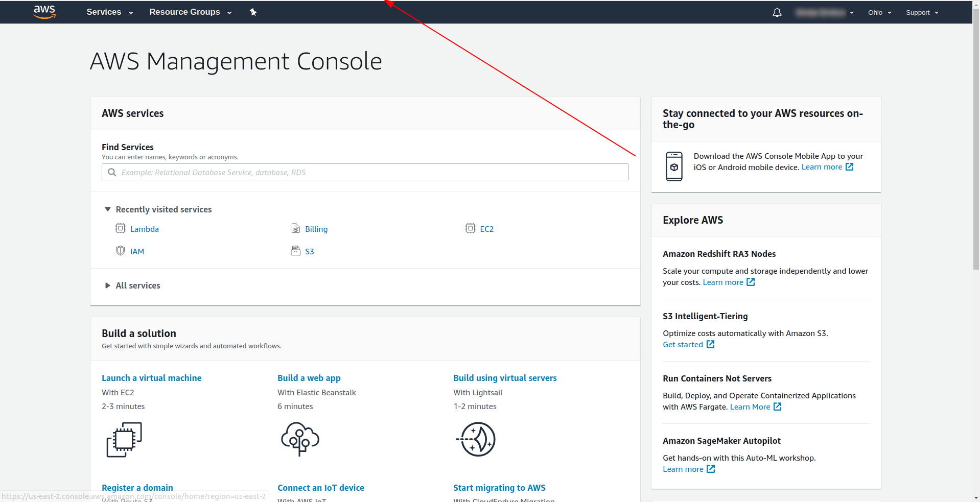Click the Find Services search field
The width and height of the screenshot is (980, 502).
(365, 172)
